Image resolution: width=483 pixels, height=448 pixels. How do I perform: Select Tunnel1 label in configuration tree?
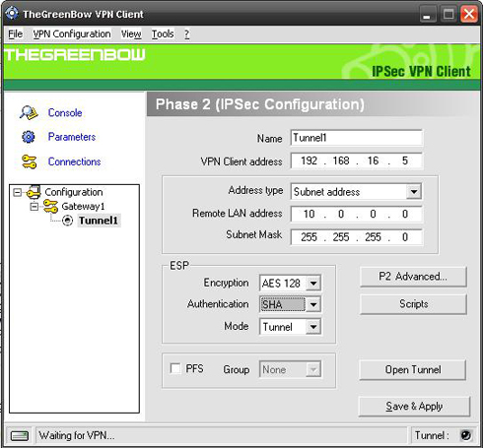click(99, 221)
